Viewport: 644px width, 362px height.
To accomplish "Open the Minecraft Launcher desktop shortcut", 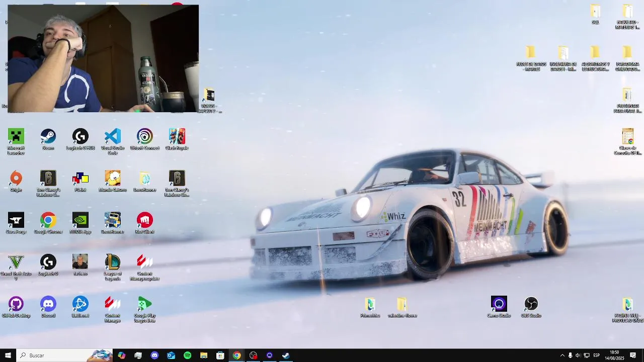I will [16, 142].
